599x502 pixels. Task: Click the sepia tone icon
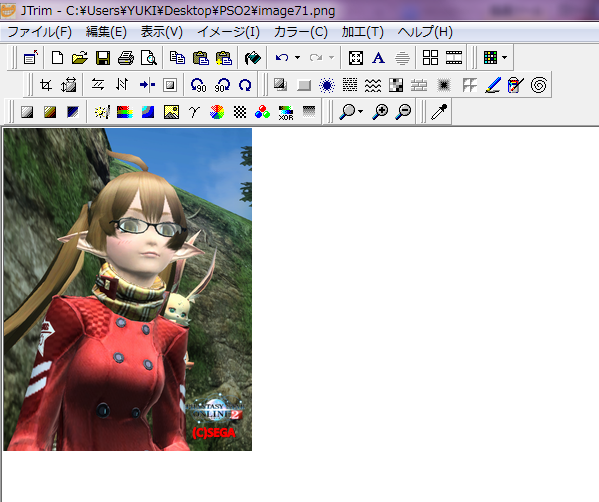[50, 112]
